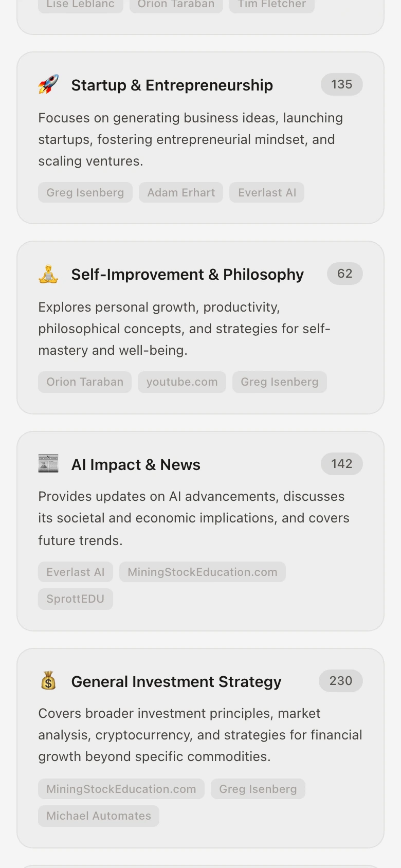This screenshot has width=401, height=868.
Task: Select the Adam Erhart tag
Action: pos(181,192)
